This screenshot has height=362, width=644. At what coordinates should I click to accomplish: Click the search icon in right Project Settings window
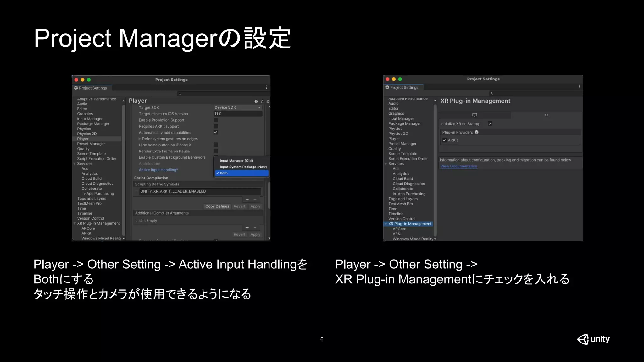491,93
